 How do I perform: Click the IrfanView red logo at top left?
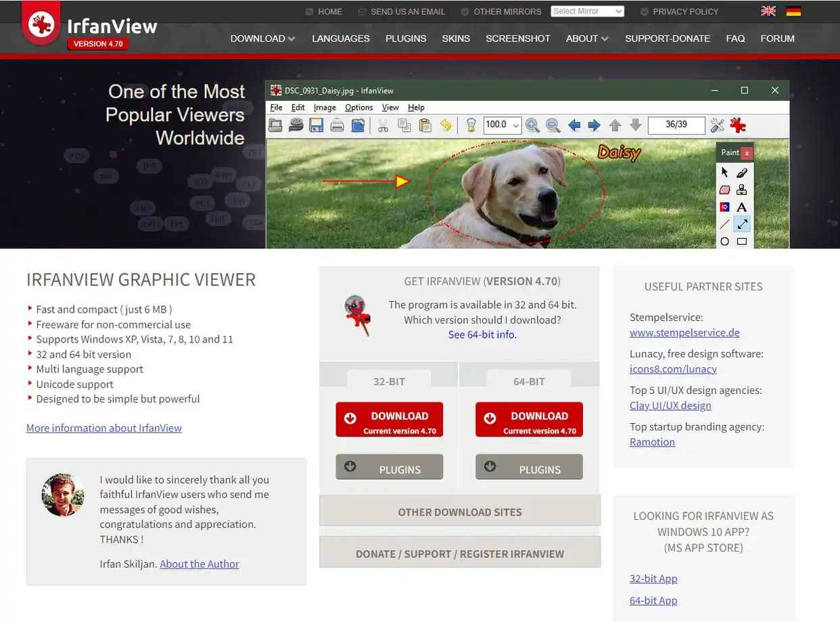(41, 24)
